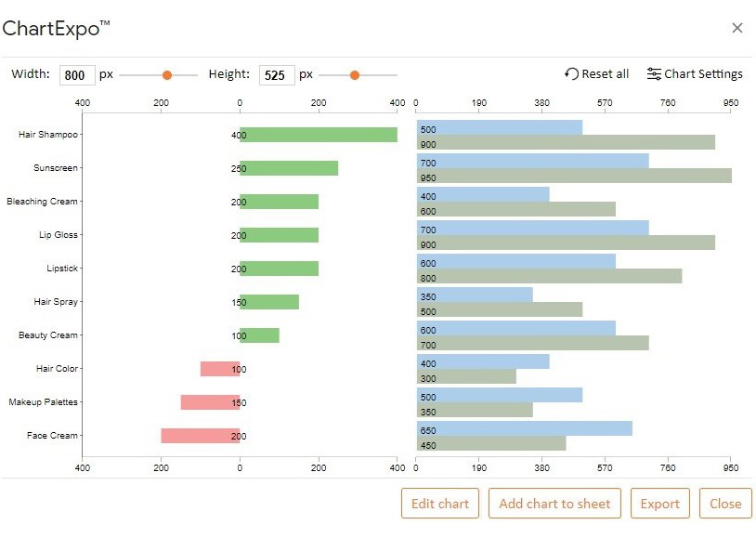The height and width of the screenshot is (538, 756).
Task: Select the Lip Gloss green bar
Action: [279, 235]
